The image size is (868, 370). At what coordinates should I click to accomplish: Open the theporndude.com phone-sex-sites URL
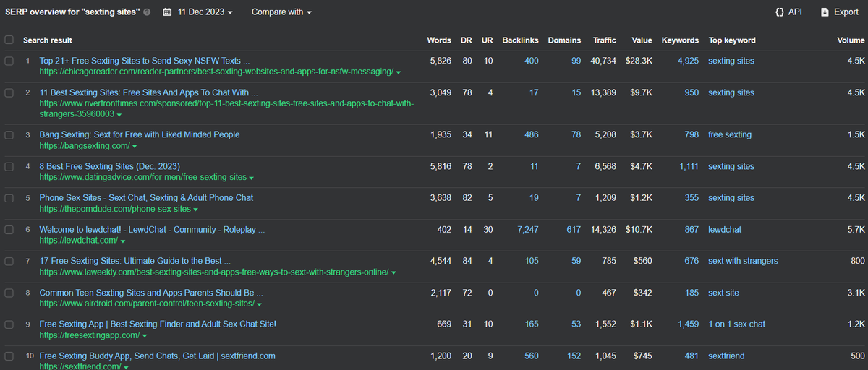[115, 209]
